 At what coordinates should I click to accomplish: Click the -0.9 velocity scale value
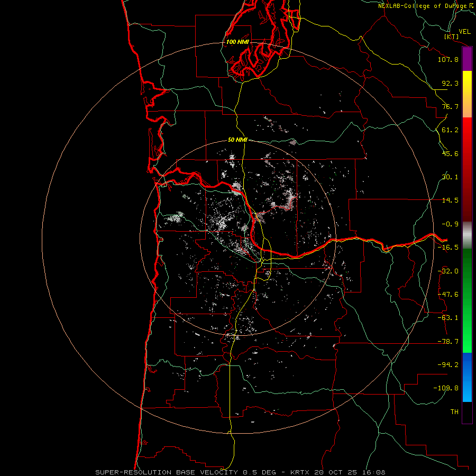pos(450,224)
